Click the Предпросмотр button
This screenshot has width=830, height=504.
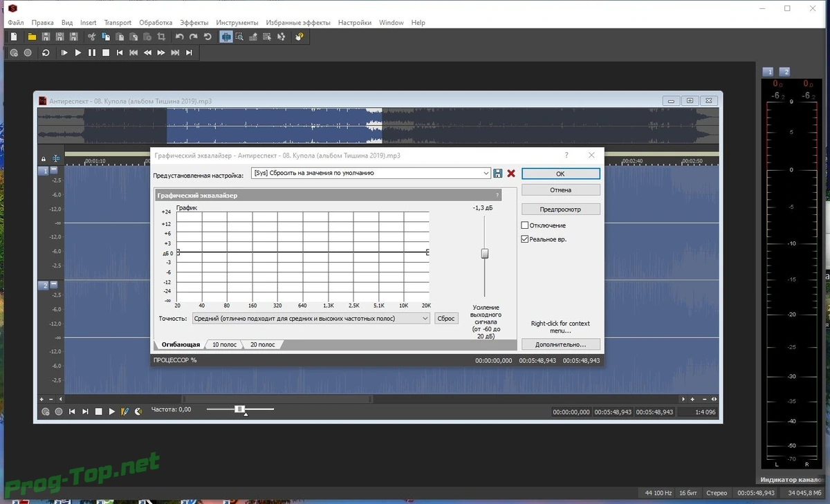[x=560, y=209]
